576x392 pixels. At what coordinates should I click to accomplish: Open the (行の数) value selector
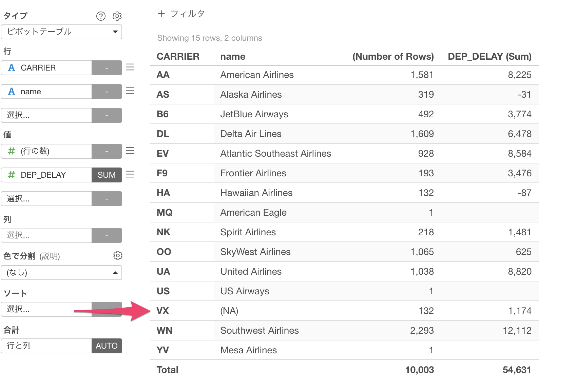click(46, 151)
